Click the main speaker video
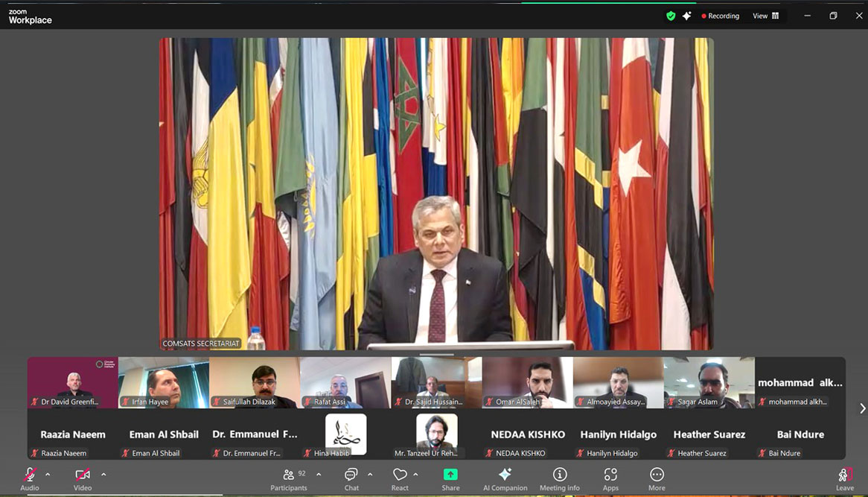 pos(436,194)
